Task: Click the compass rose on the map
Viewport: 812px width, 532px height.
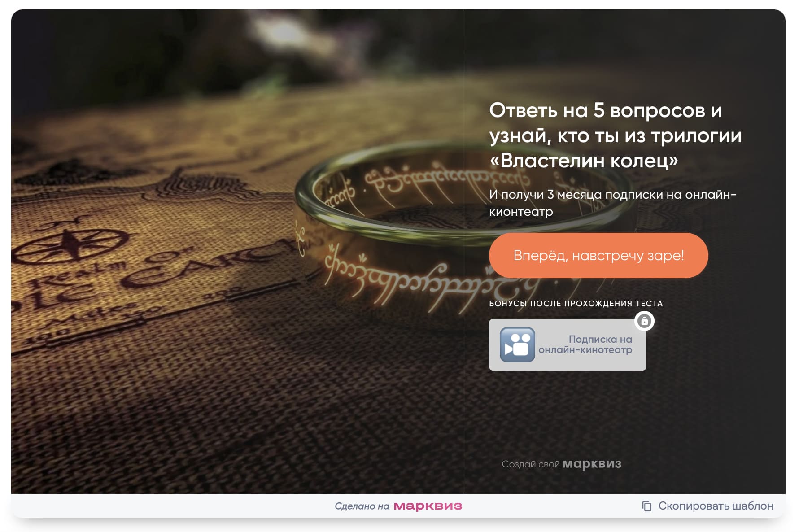Action: coord(67,242)
